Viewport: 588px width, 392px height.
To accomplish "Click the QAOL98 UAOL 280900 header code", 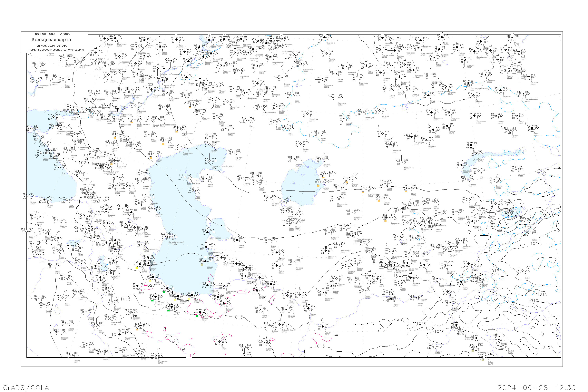I will 53,34.
